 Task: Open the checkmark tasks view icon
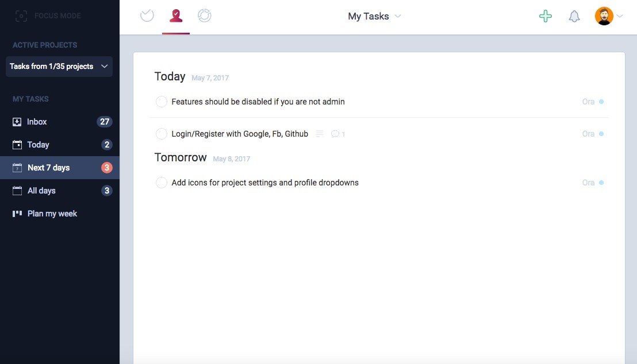[147, 16]
